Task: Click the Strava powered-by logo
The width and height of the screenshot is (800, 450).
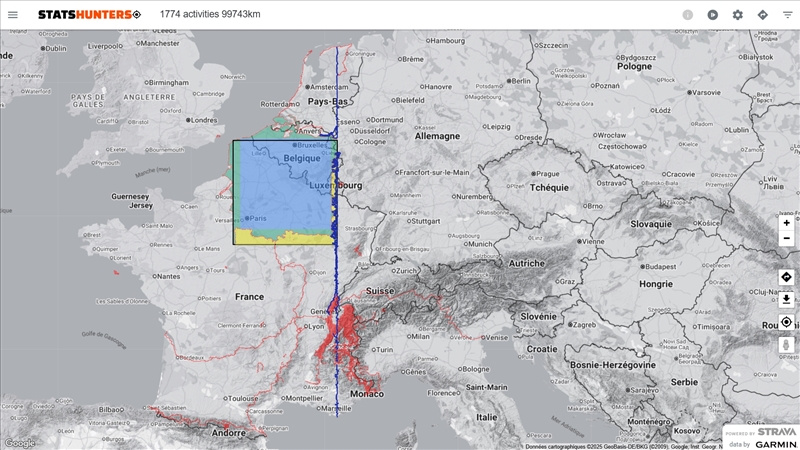Action: (x=776, y=432)
